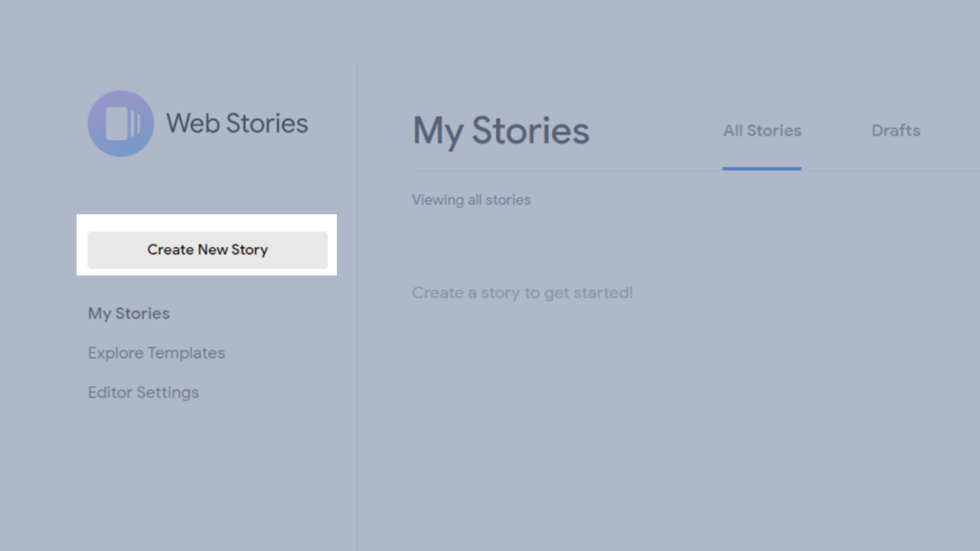Click the word Stories in the Web Stories logo text
Viewport: 980px width, 551px height.
pos(267,123)
